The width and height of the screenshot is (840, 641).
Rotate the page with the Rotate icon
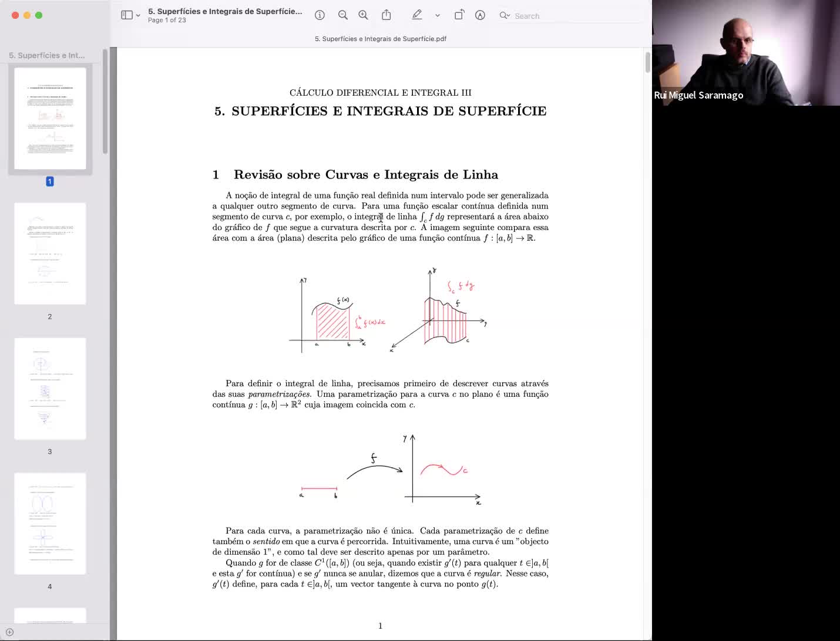tap(459, 15)
